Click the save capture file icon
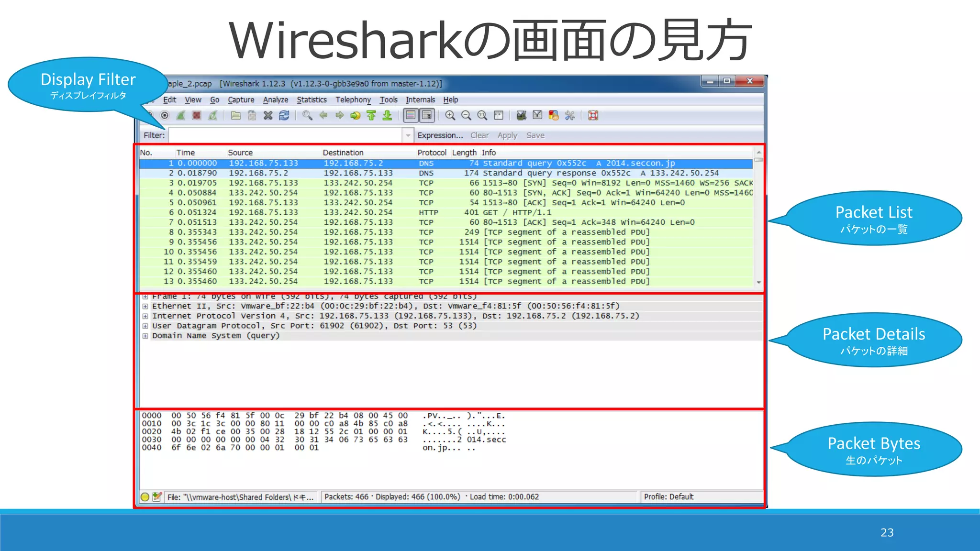This screenshot has height=551, width=980. pyautogui.click(x=252, y=116)
